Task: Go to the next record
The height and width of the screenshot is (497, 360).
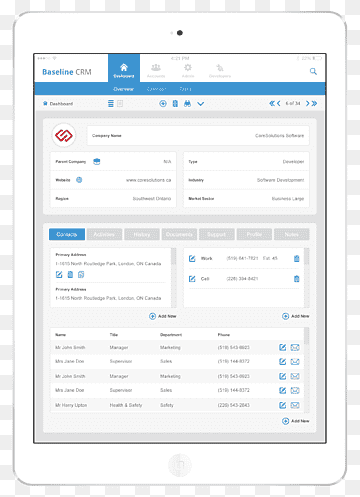Action: point(308,103)
